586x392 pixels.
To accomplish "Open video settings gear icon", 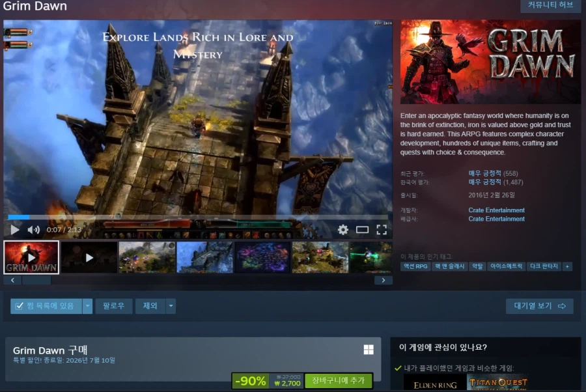I will pyautogui.click(x=342, y=229).
